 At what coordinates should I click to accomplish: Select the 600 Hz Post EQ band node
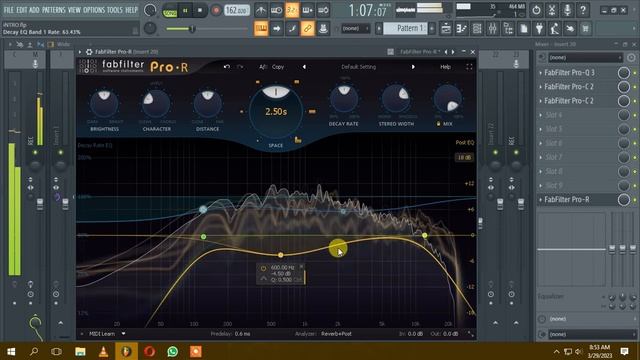pos(280,255)
